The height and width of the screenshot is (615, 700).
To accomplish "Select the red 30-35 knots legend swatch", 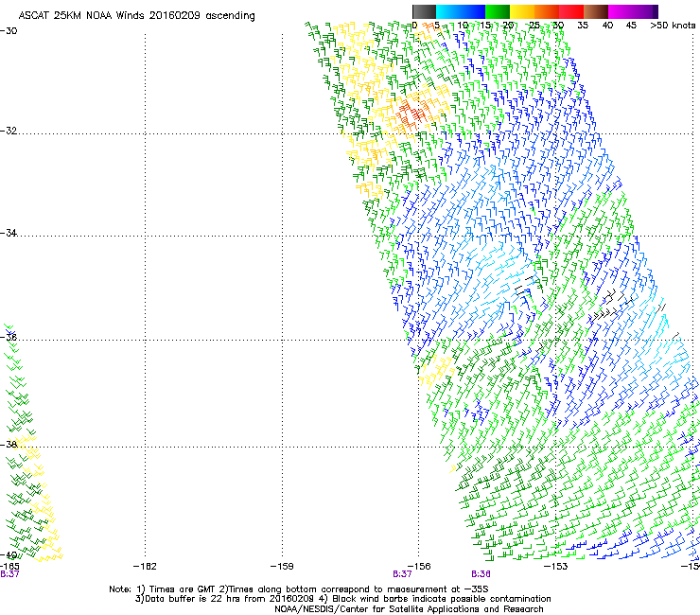I will (x=571, y=11).
